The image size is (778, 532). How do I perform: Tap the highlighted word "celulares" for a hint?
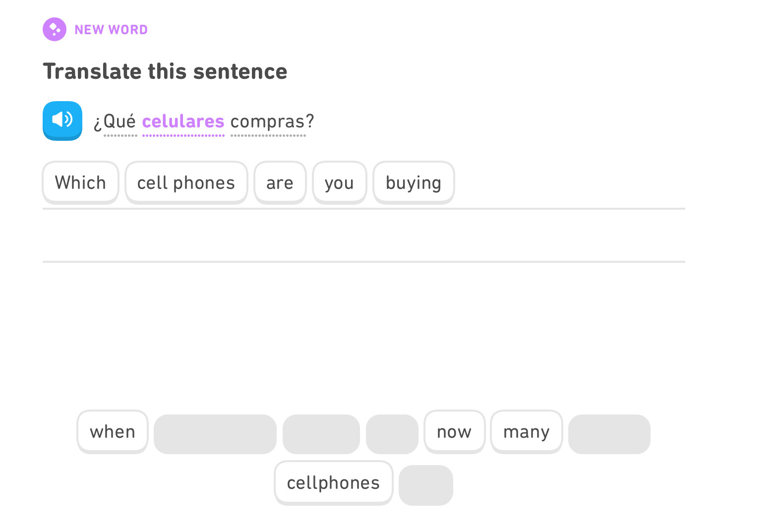click(183, 121)
